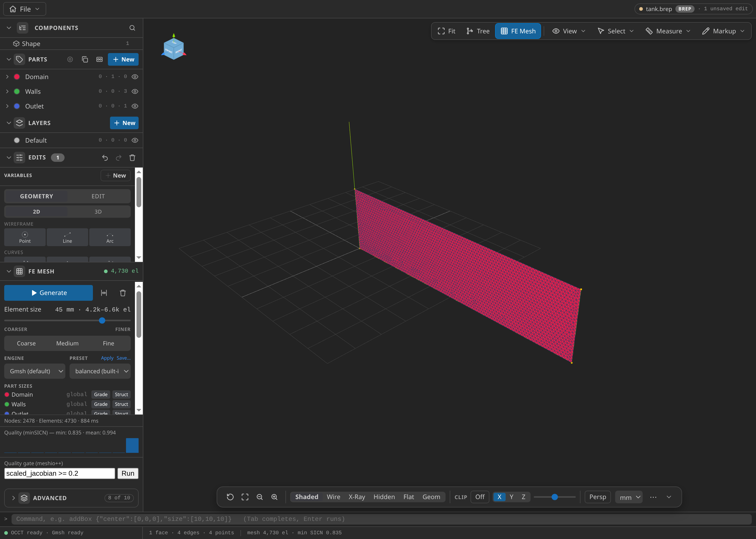This screenshot has width=756, height=539.
Task: Open the File menu
Action: click(x=24, y=9)
